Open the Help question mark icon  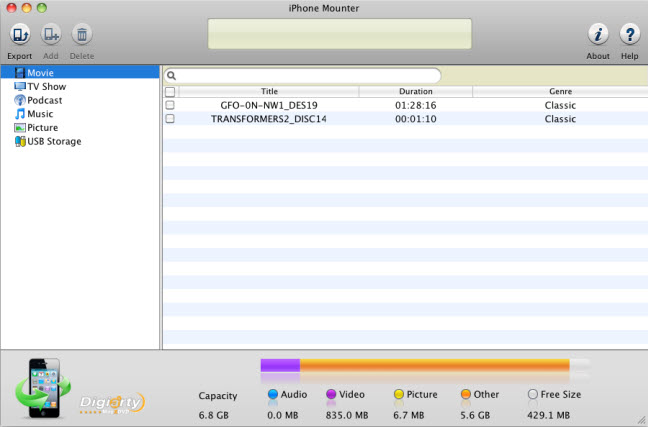pos(629,34)
